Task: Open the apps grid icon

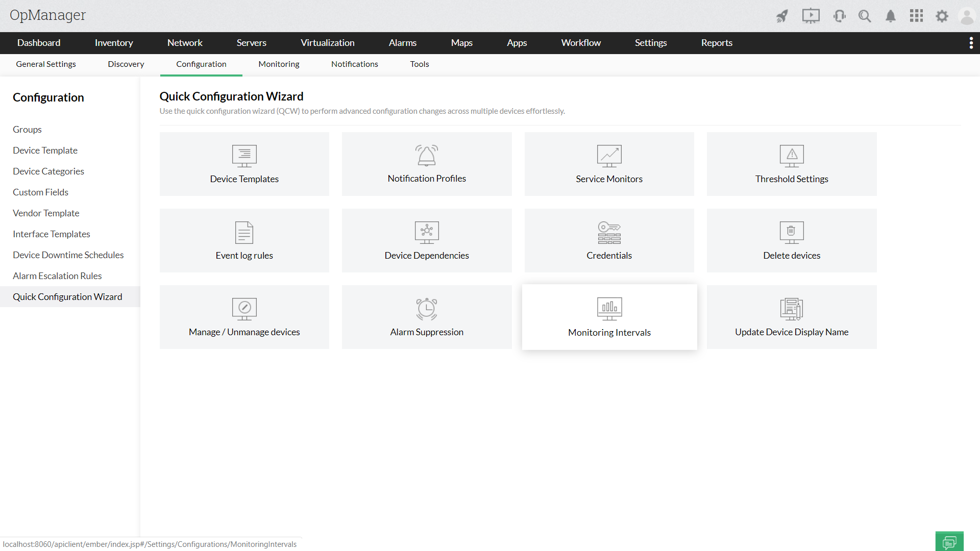Action: tap(916, 16)
